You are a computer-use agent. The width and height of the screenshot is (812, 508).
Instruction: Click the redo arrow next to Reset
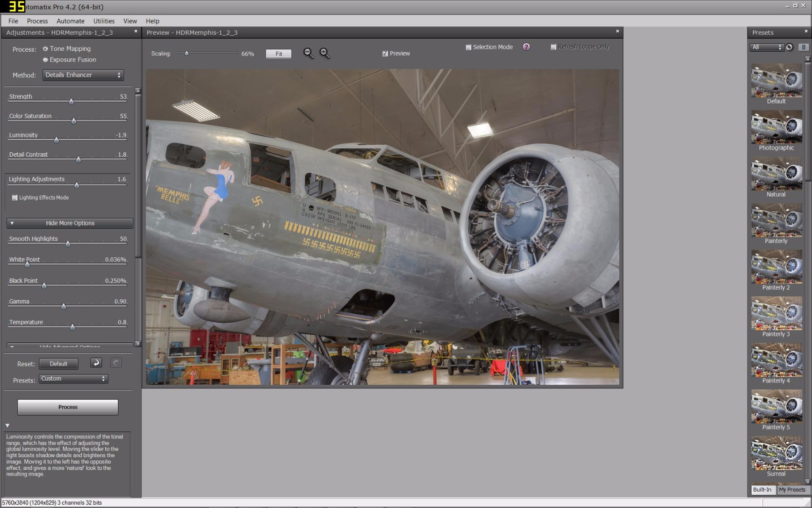[x=116, y=363]
